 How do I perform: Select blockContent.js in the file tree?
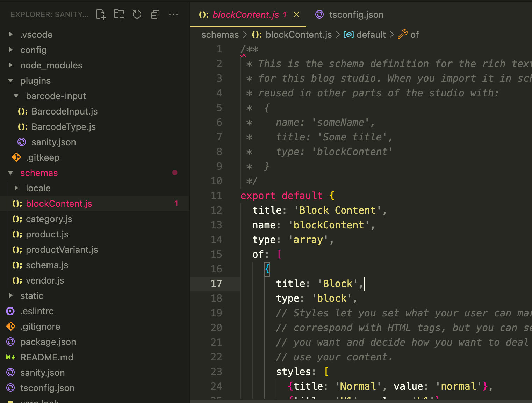[95, 204]
